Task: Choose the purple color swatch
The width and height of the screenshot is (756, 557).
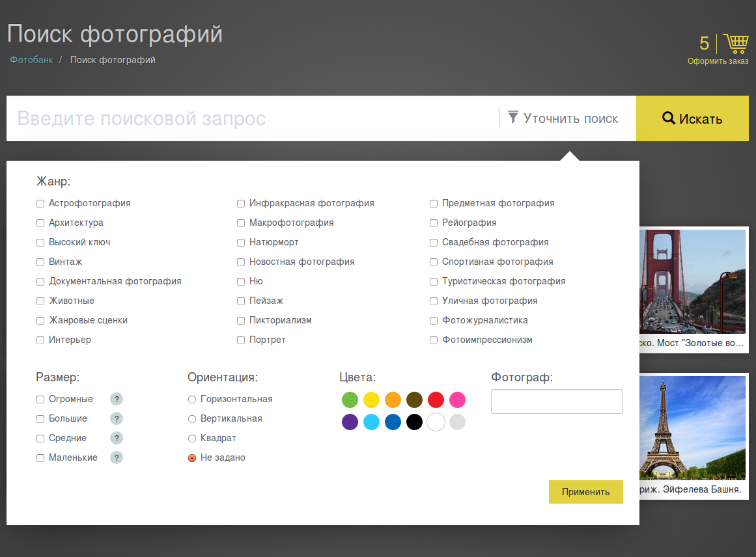Action: tap(350, 422)
